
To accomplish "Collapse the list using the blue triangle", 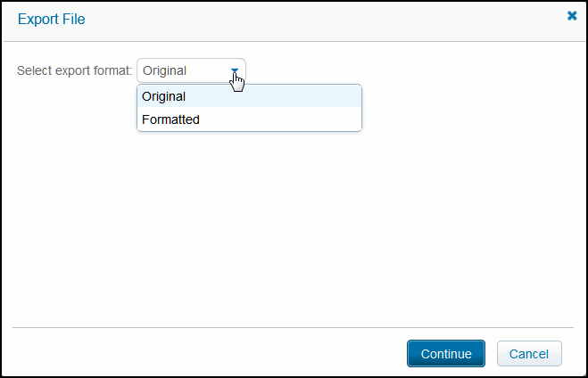I will (235, 70).
